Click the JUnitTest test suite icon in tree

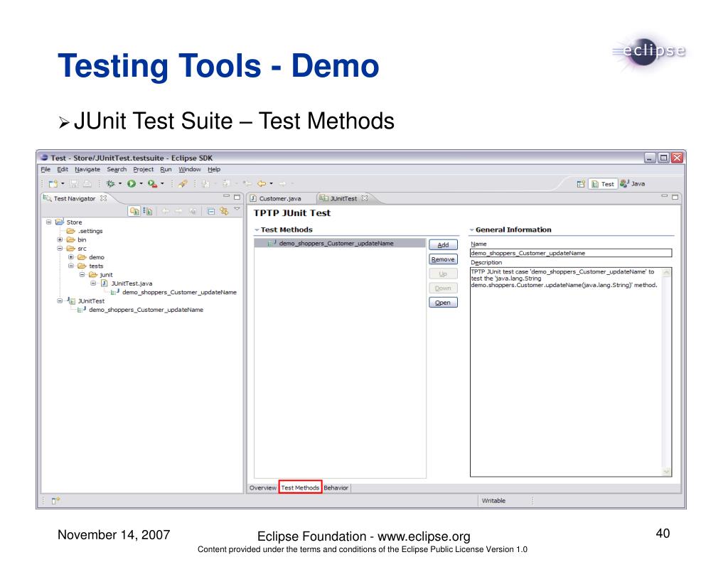(x=71, y=301)
